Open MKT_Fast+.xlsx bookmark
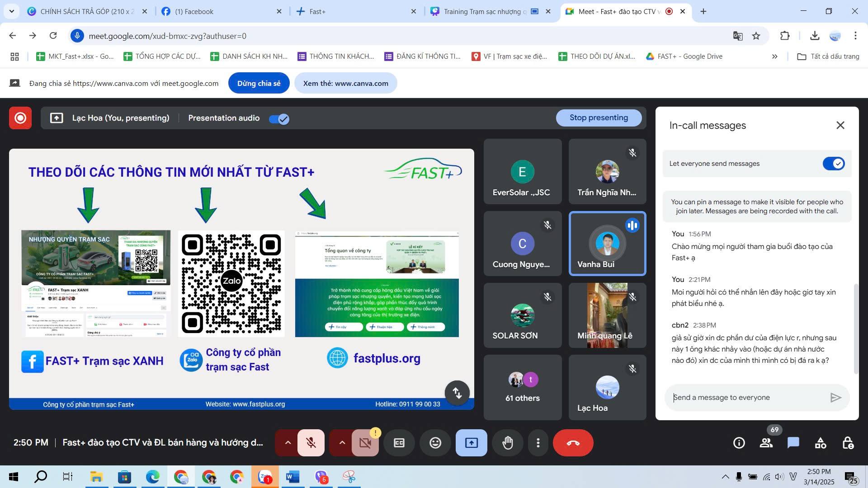The image size is (868, 488). pyautogui.click(x=75, y=56)
